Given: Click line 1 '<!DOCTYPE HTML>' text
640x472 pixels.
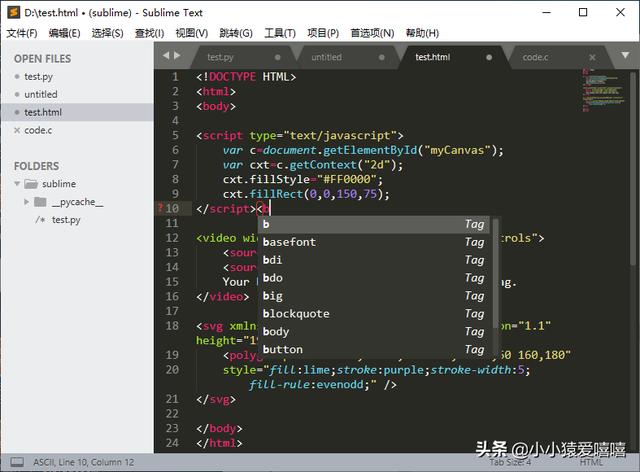Looking at the screenshot, I should [x=246, y=77].
